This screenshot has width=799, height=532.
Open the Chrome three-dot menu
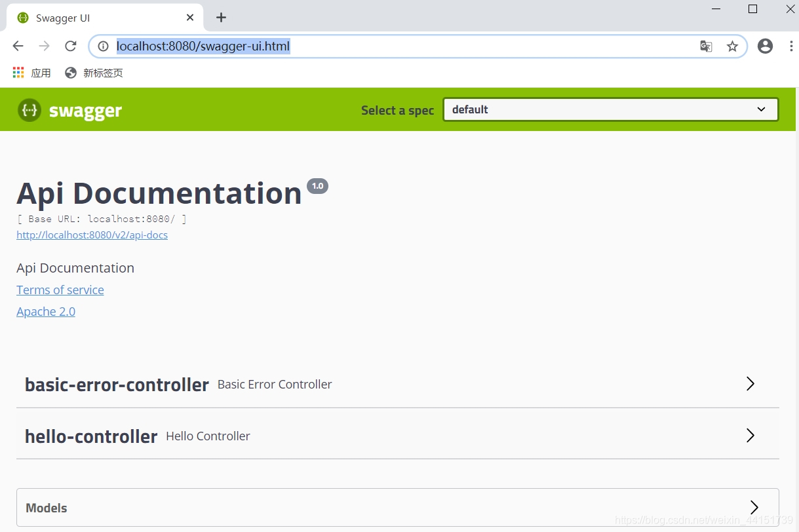coord(791,46)
